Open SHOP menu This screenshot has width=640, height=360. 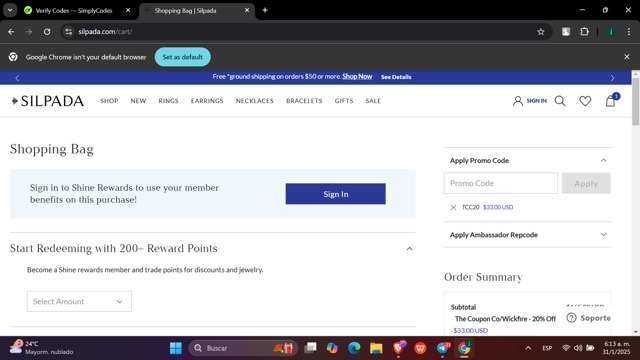coord(109,101)
